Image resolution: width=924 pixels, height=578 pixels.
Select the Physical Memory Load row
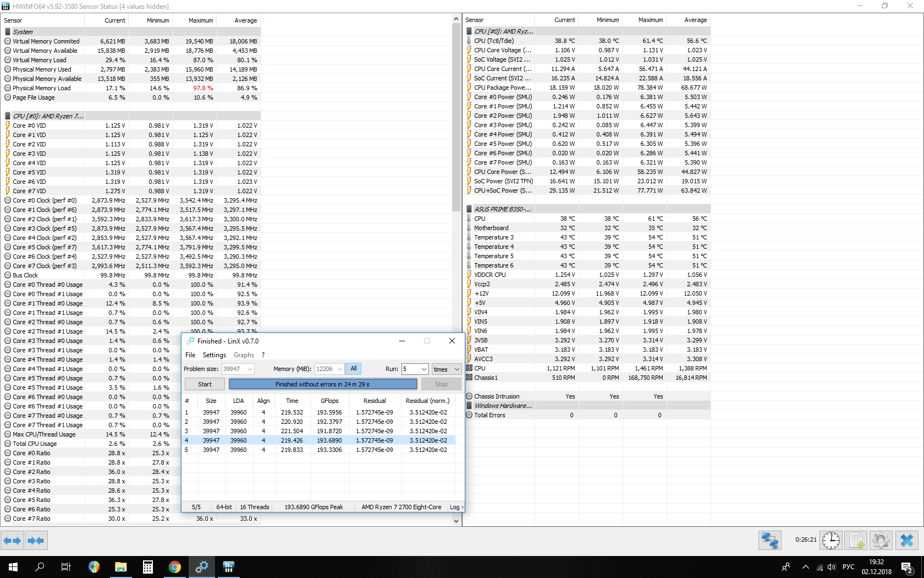132,88
